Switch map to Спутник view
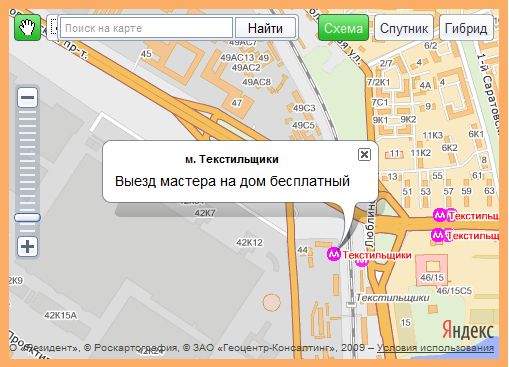 (x=404, y=28)
